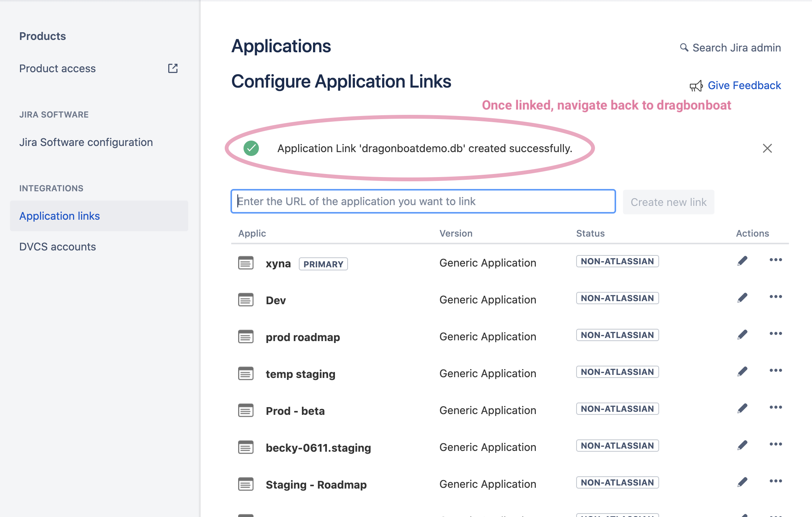Click the Staging - Roadmap application name
The width and height of the screenshot is (812, 517).
point(316,485)
